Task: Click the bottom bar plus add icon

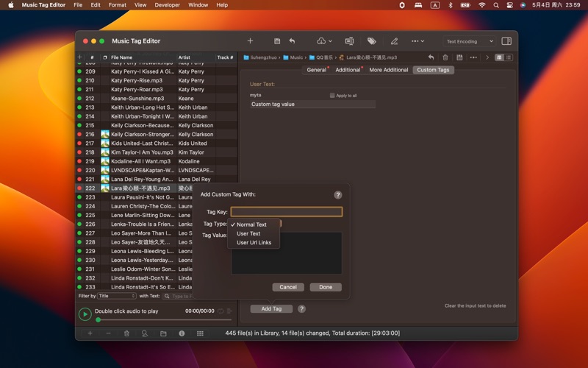Action: [x=90, y=333]
